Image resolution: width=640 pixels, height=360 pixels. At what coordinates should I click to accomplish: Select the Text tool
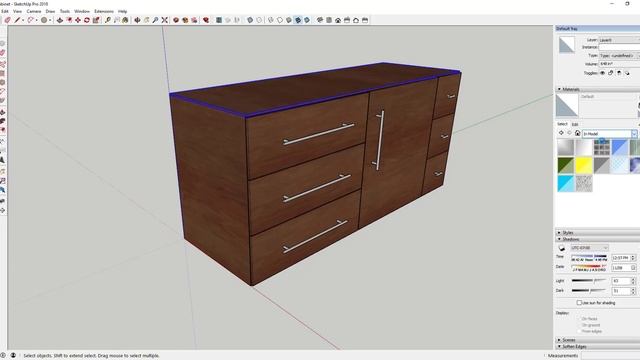tap(117, 20)
